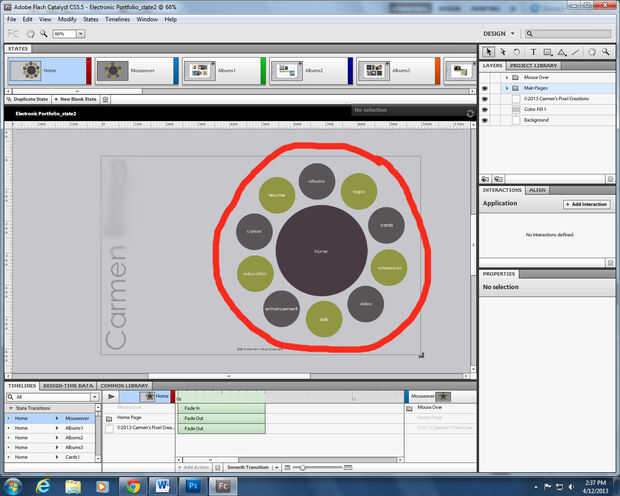The image size is (620, 496).
Task: Hide the ©2013 Carmen's Pixel Creations layer
Action: [x=485, y=99]
